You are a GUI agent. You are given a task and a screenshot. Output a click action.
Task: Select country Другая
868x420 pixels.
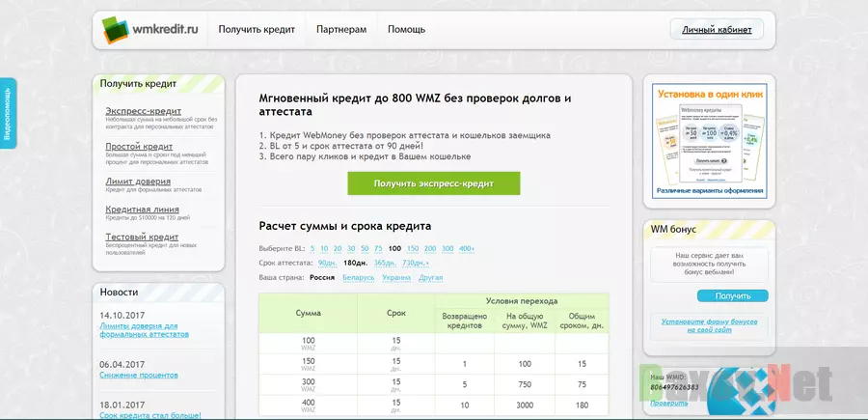pos(431,278)
